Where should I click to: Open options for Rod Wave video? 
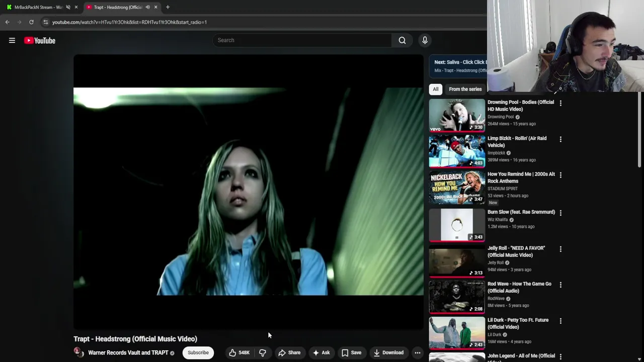(x=560, y=285)
